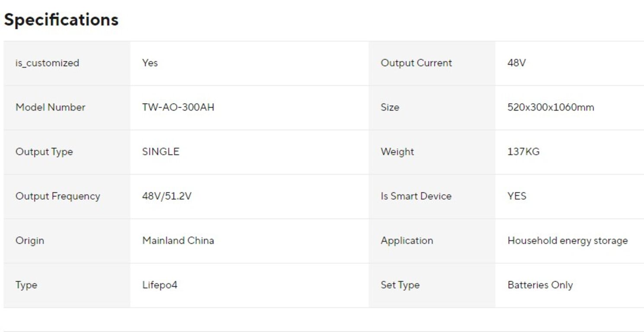
Task: Select the Origin label cell
Action: coord(67,241)
